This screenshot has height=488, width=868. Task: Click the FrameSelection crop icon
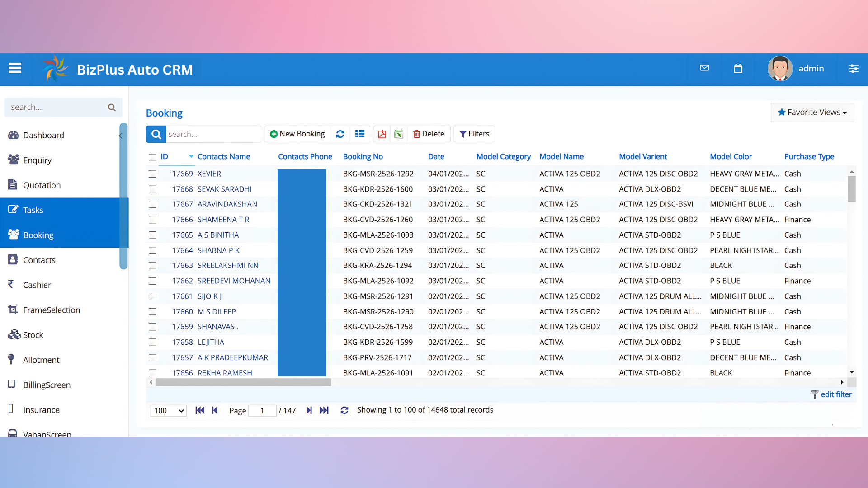(13, 310)
